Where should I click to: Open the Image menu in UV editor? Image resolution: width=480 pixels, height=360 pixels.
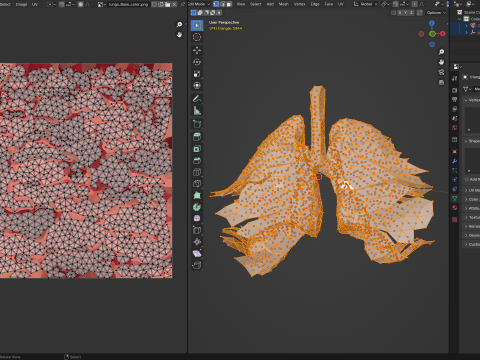point(21,4)
